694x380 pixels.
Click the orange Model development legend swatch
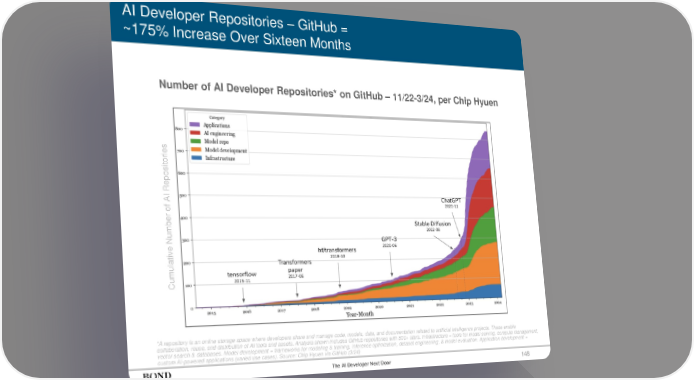(x=196, y=149)
